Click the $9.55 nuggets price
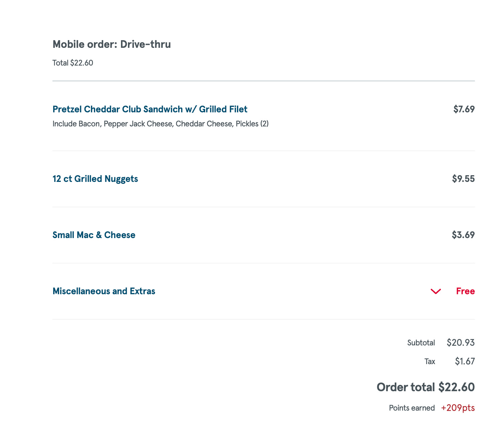504x436 pixels. [x=463, y=179]
